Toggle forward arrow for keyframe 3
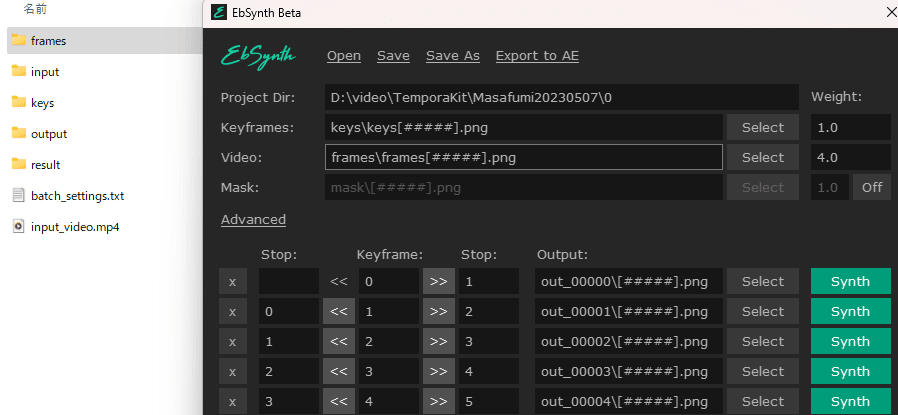The image size is (898, 415). click(x=439, y=371)
